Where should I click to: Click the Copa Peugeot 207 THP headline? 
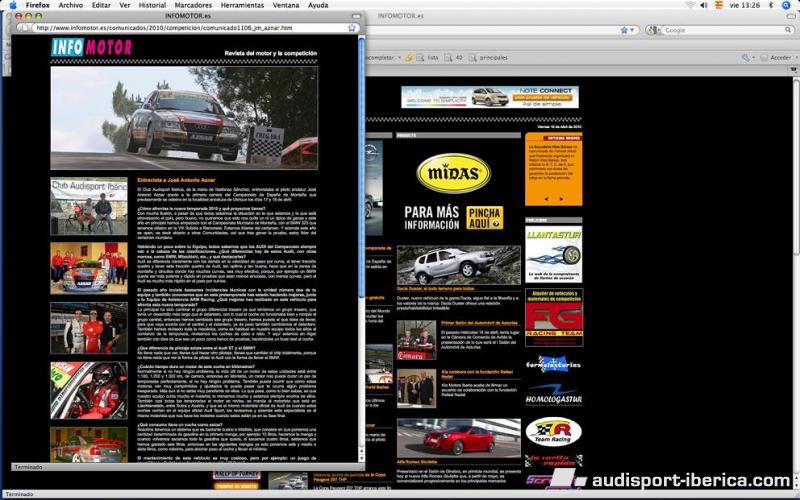pos(349,477)
